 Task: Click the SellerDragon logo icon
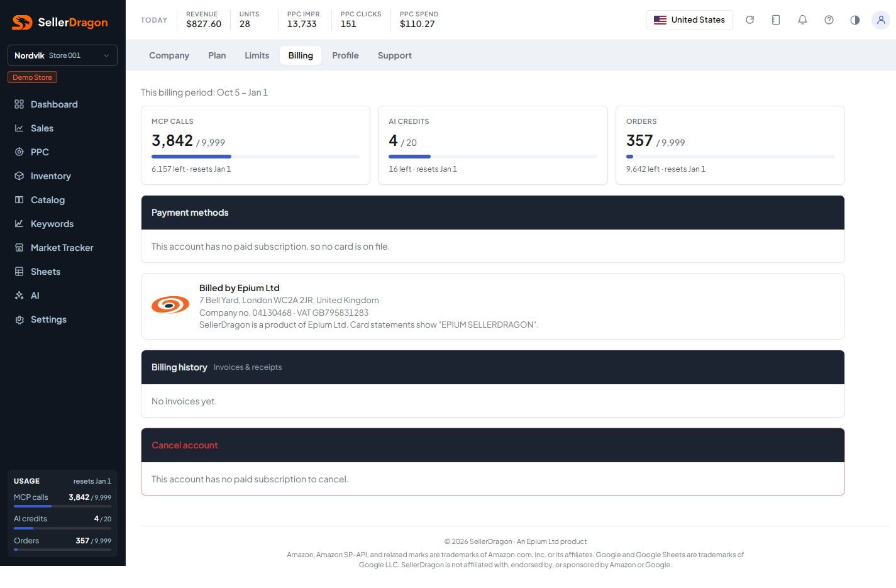pyautogui.click(x=22, y=23)
